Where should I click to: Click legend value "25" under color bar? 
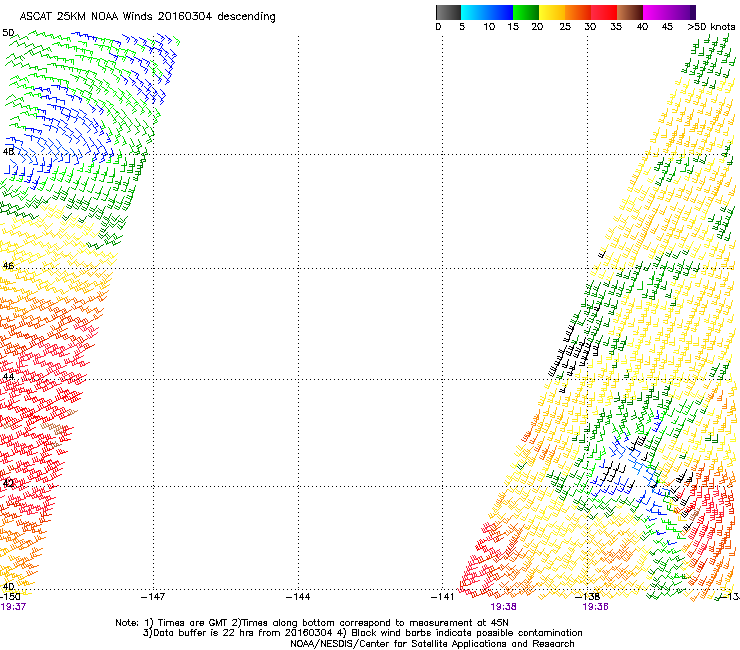565,27
